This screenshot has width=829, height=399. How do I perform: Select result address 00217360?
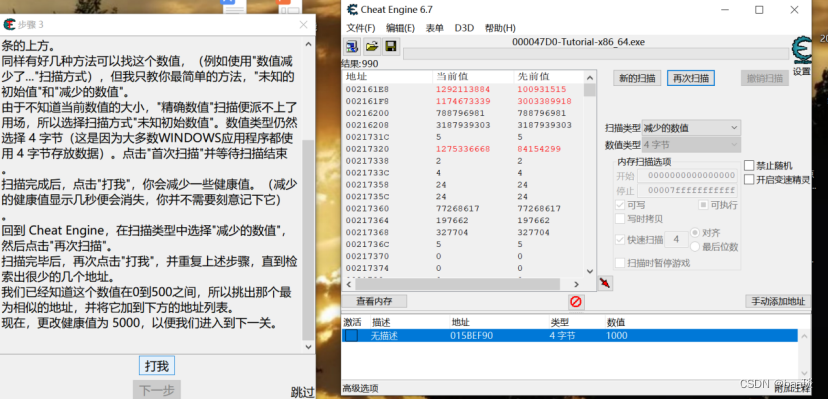tap(367, 209)
